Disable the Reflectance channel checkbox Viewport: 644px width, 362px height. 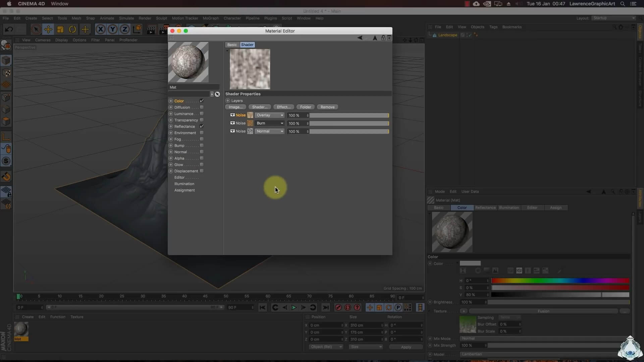point(202,126)
